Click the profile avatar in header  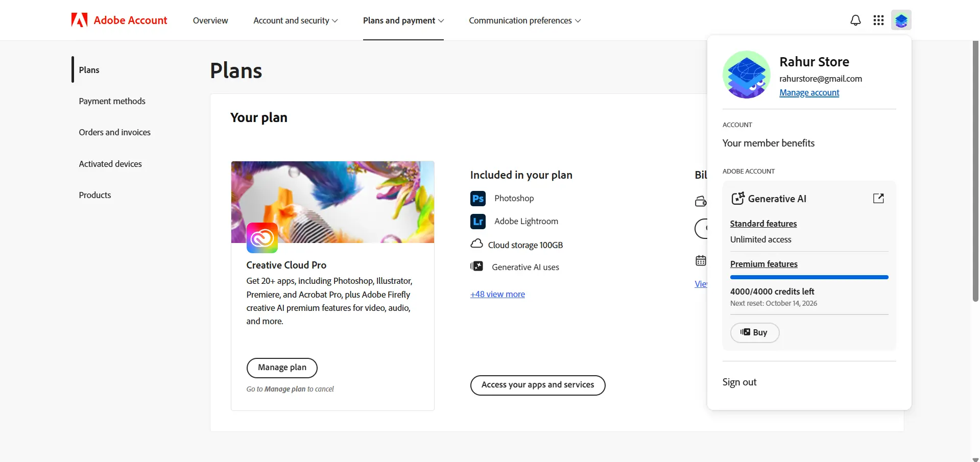coord(901,20)
